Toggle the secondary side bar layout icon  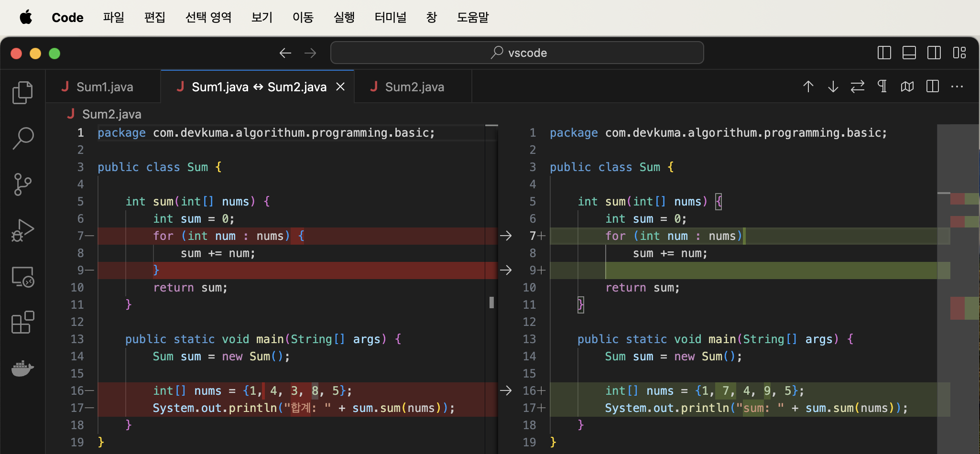tap(934, 53)
